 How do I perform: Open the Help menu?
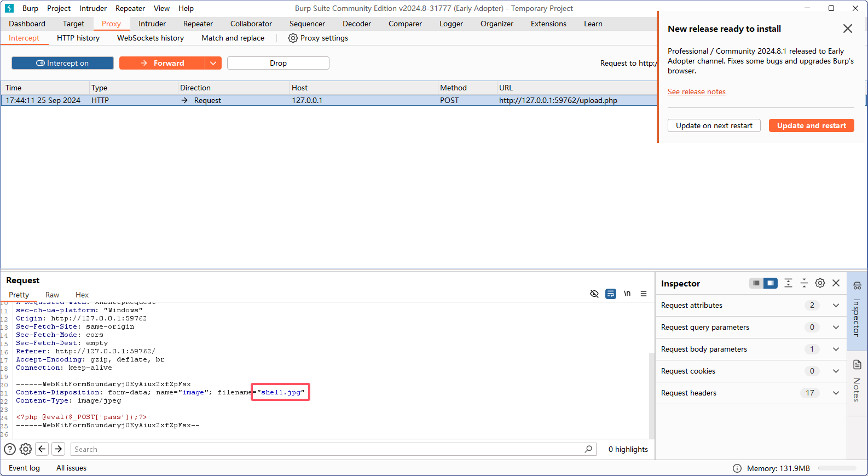pos(186,8)
